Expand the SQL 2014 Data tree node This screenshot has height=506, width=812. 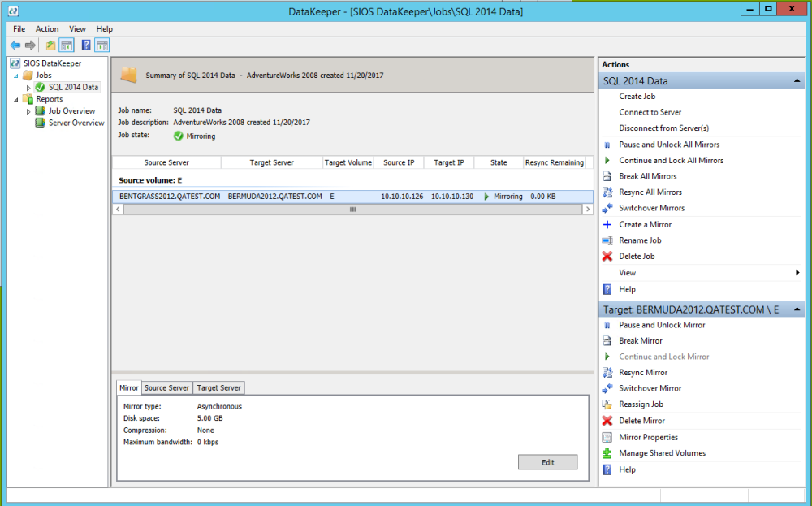pyautogui.click(x=28, y=88)
